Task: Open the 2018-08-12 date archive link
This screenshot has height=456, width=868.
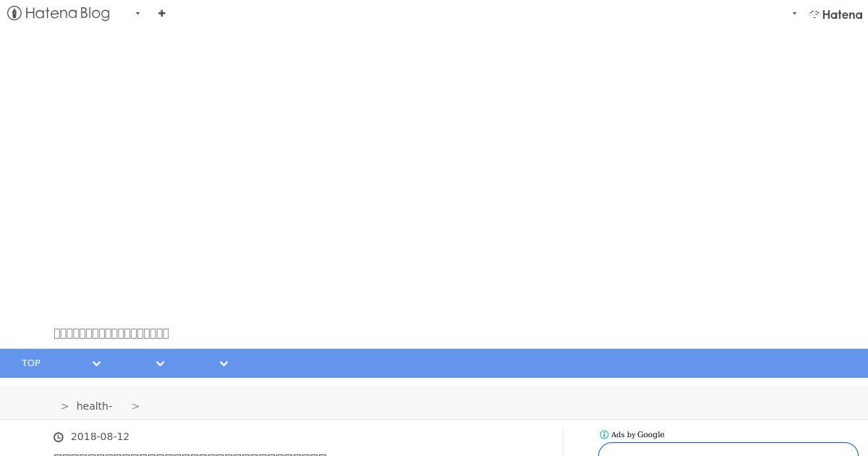Action: [x=100, y=436]
